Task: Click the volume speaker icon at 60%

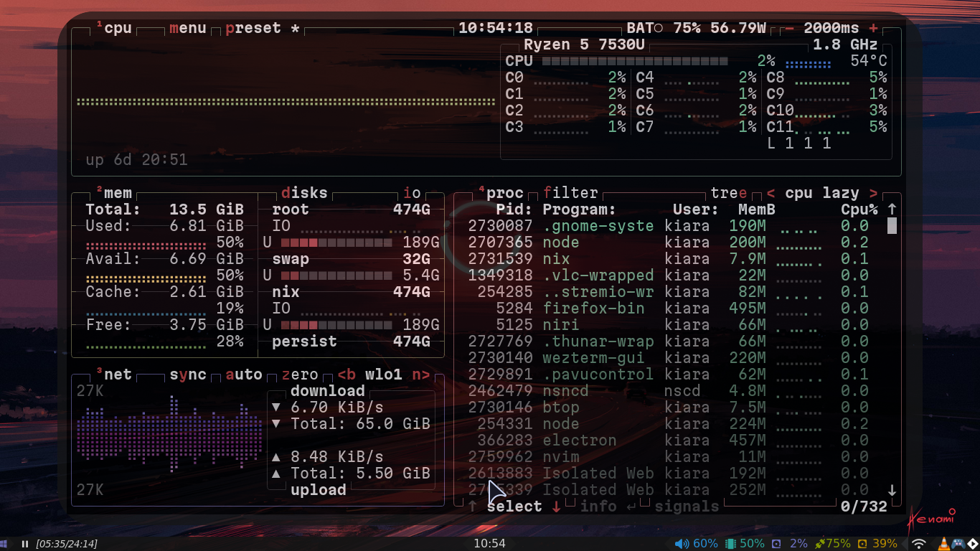Action: [682, 544]
